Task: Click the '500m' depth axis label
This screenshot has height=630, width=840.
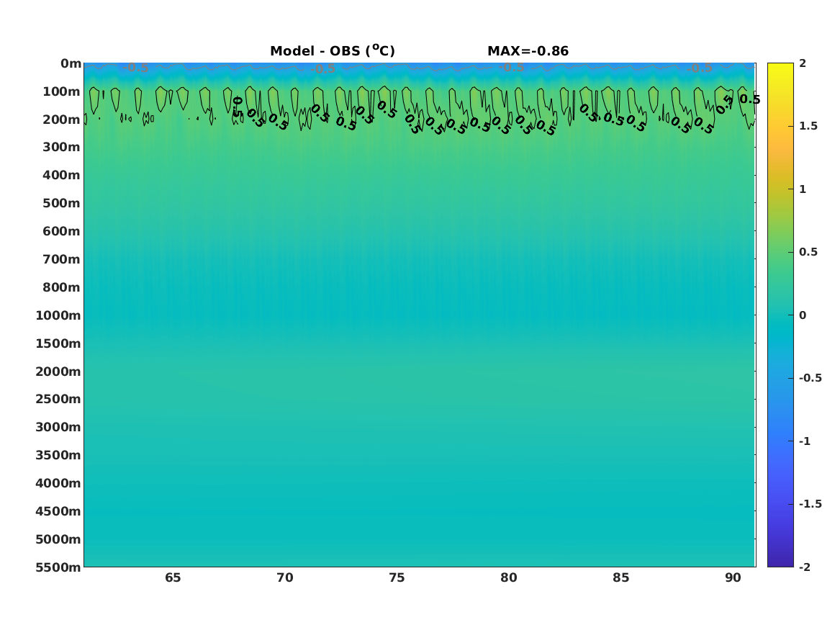Action: [62, 204]
